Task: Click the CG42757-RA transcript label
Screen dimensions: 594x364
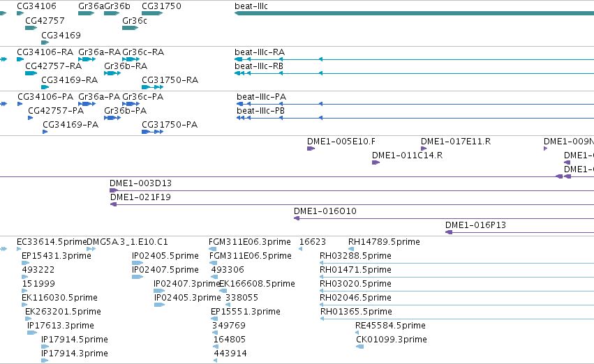Action: click(54, 66)
